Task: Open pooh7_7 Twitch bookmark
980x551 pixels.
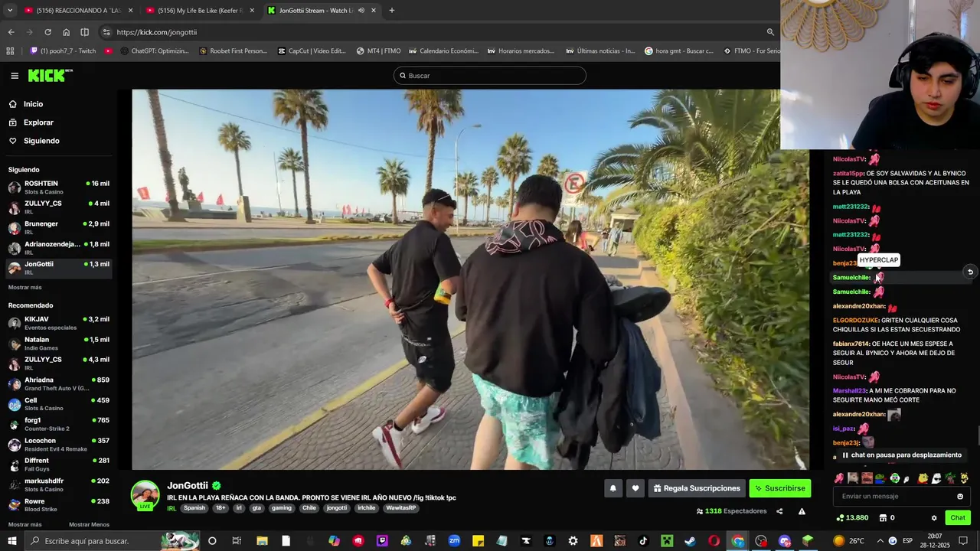Action: click(63, 51)
